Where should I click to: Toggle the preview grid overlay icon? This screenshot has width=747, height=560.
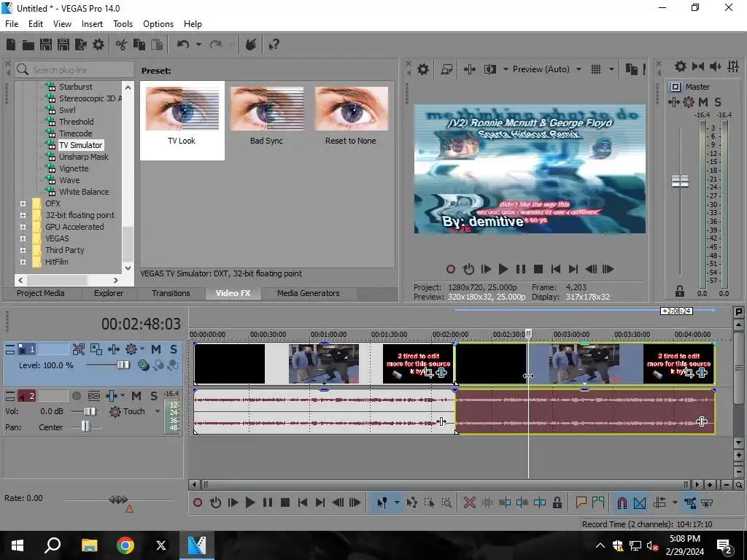click(x=596, y=69)
